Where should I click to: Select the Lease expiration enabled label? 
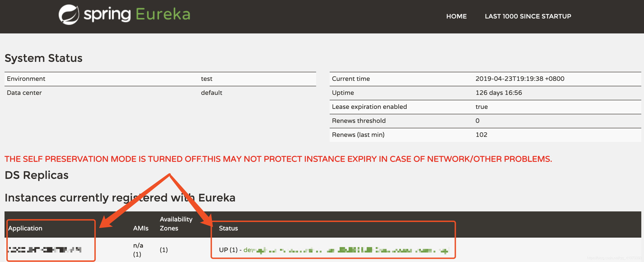[369, 107]
